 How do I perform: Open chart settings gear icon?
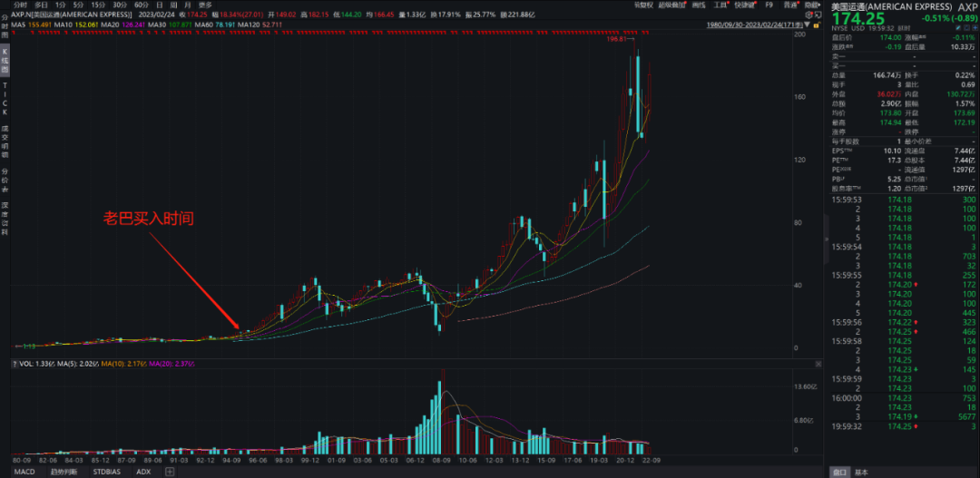[808, 15]
